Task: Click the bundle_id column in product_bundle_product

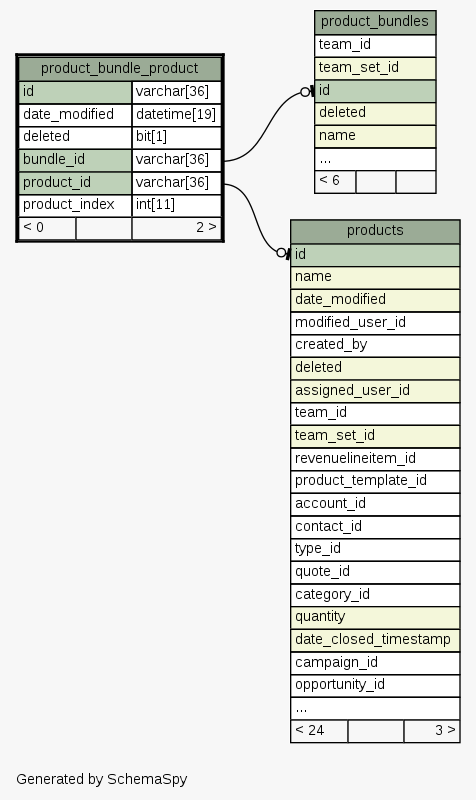Action: [75, 160]
